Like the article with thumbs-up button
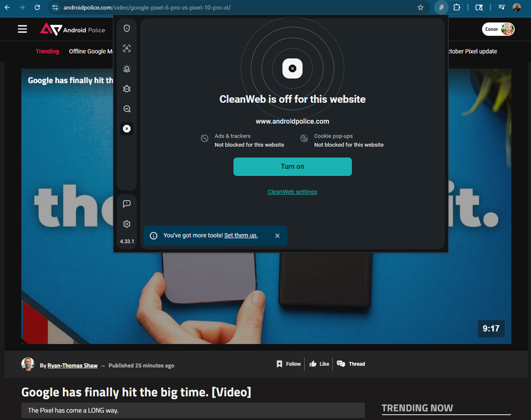 319,364
